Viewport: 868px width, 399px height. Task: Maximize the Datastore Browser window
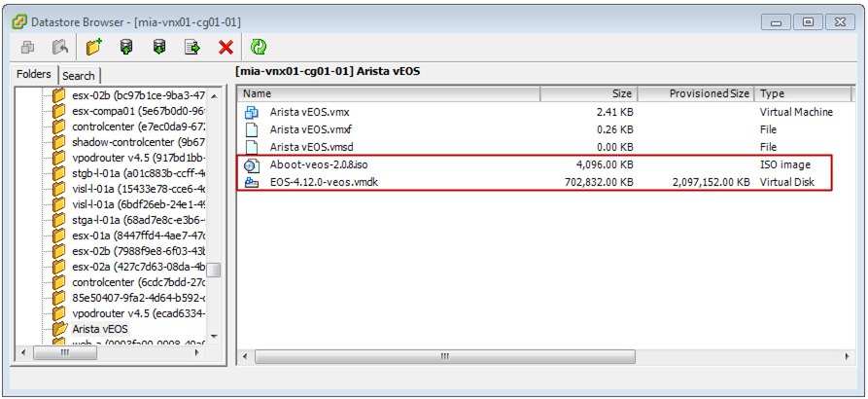pyautogui.click(x=808, y=21)
